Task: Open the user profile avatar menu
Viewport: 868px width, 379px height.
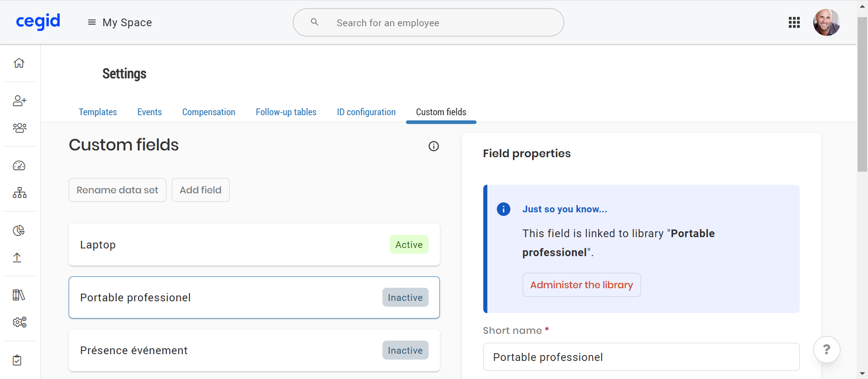Action: click(x=826, y=23)
